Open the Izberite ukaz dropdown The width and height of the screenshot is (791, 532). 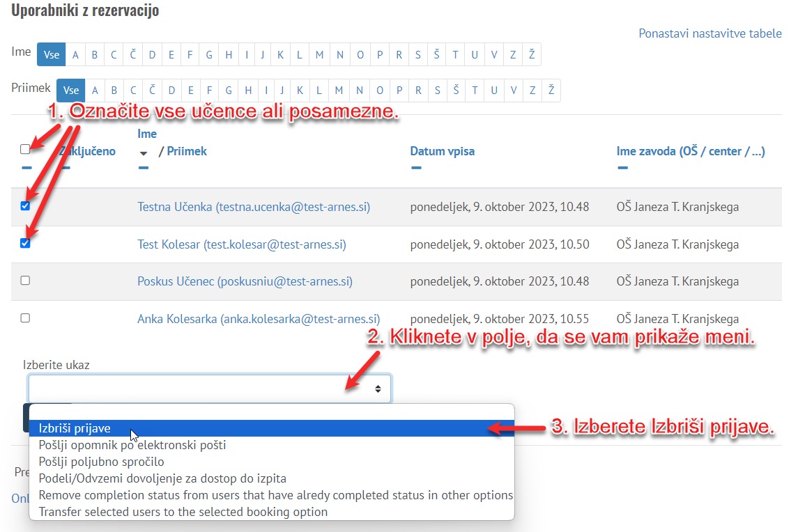coord(209,389)
